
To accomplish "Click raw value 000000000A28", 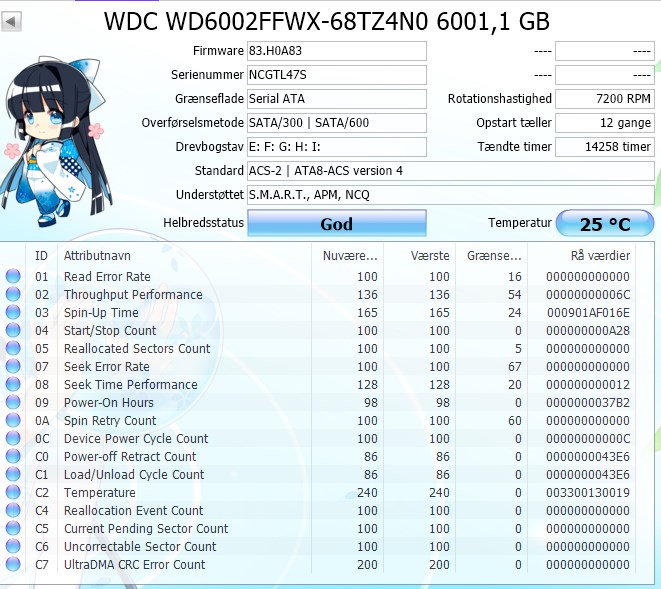I will (588, 331).
